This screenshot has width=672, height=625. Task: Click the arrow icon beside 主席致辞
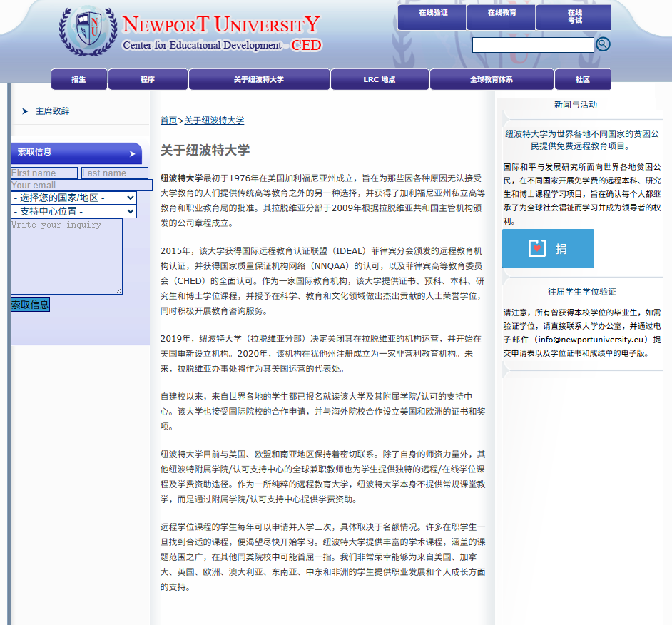[25, 111]
